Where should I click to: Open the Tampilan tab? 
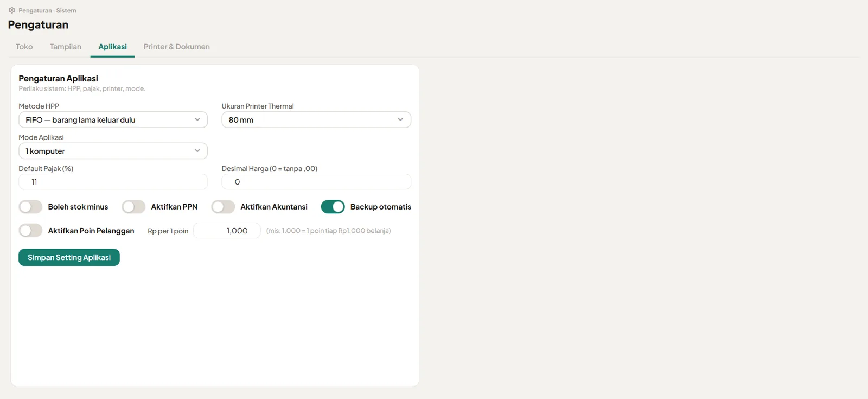click(x=66, y=47)
